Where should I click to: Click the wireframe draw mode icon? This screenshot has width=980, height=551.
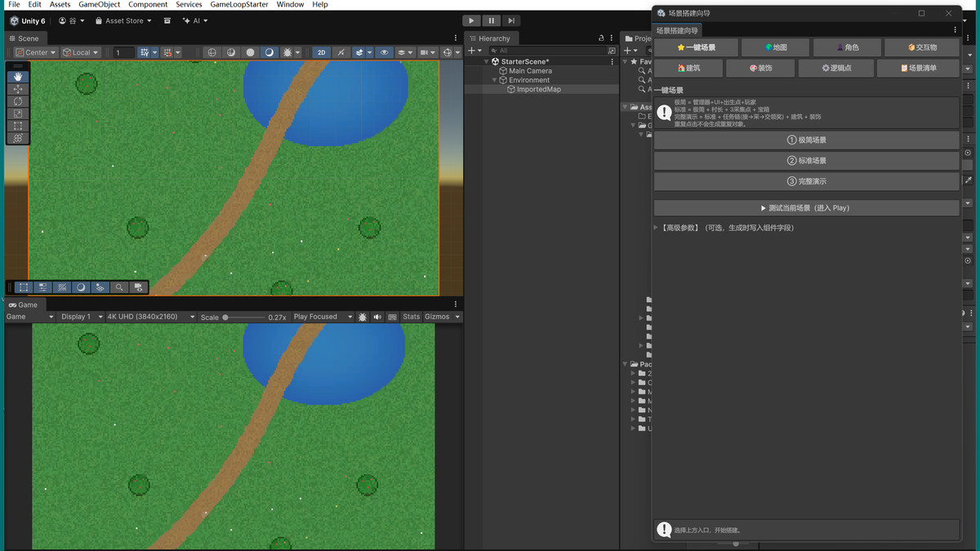212,52
